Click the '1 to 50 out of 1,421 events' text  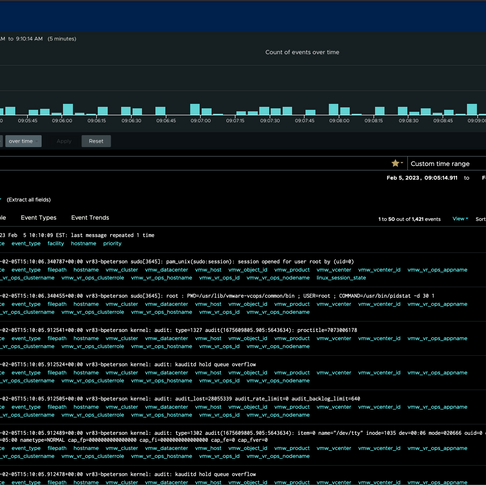click(409, 219)
